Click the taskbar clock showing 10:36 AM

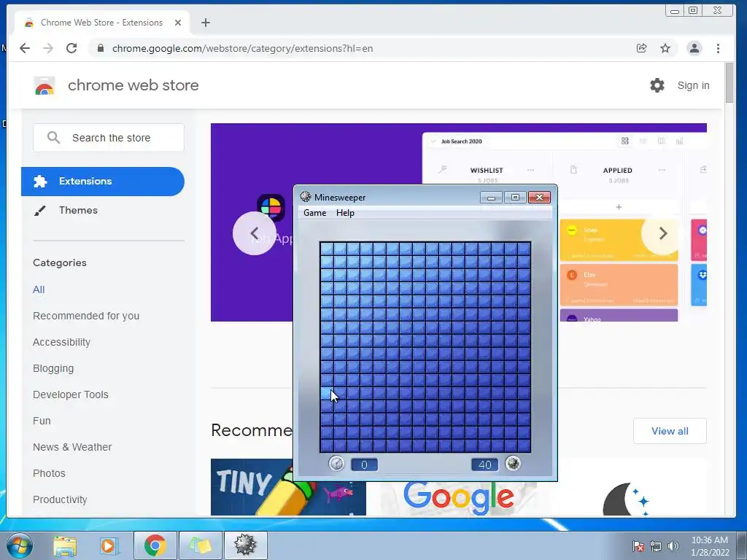710,546
